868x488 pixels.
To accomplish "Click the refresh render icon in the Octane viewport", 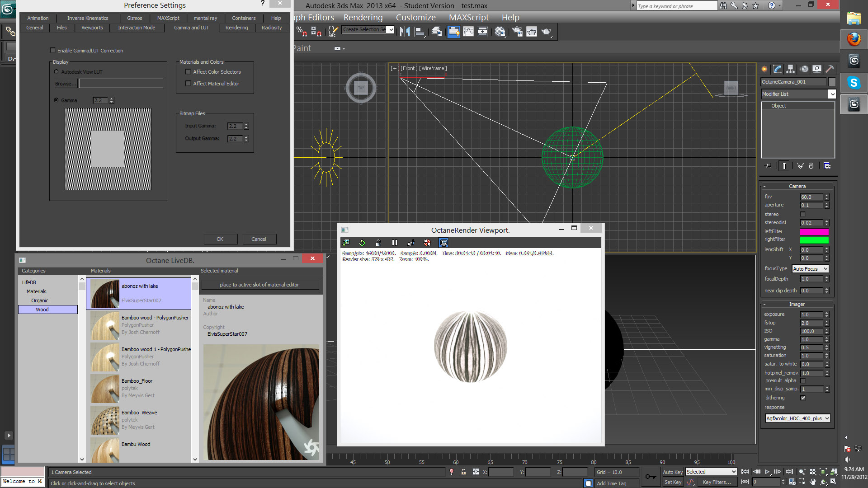I will [362, 243].
